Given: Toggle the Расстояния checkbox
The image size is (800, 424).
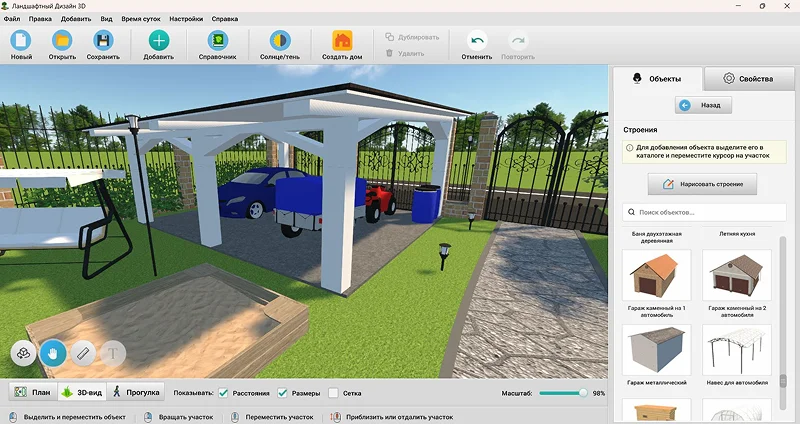Looking at the screenshot, I should coord(223,393).
